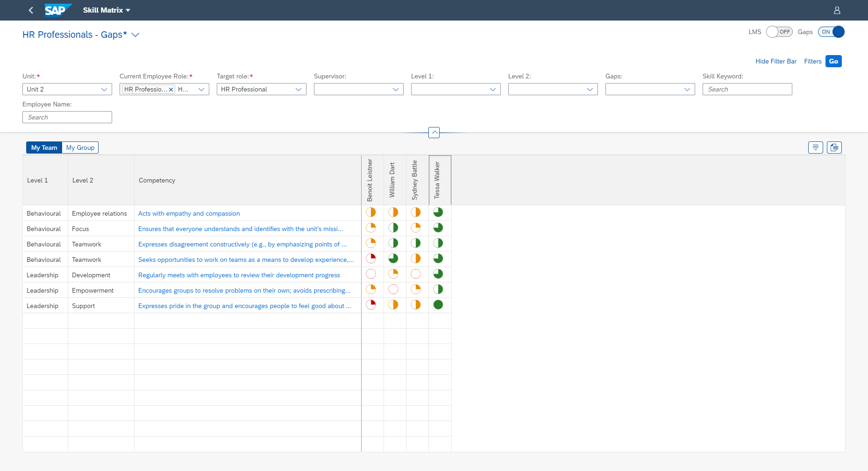Turn on the LMS switch
Image resolution: width=868 pixels, height=471 pixels.
pos(779,32)
